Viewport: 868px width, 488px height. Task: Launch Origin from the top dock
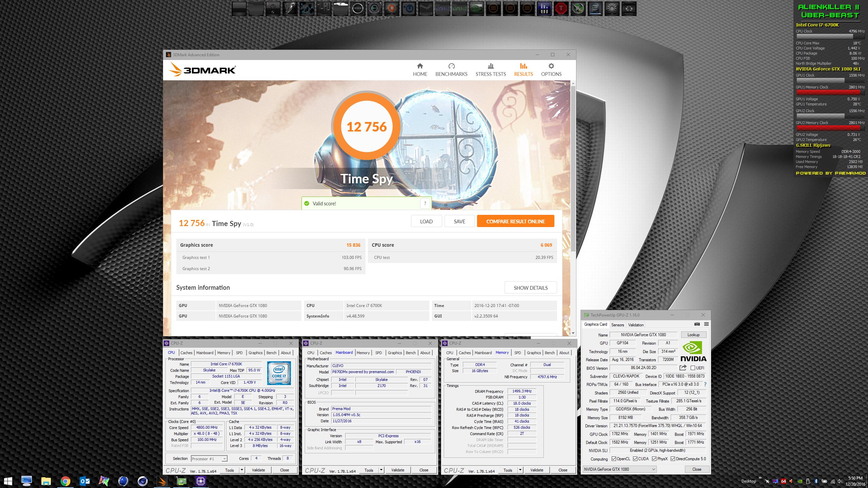tap(392, 8)
